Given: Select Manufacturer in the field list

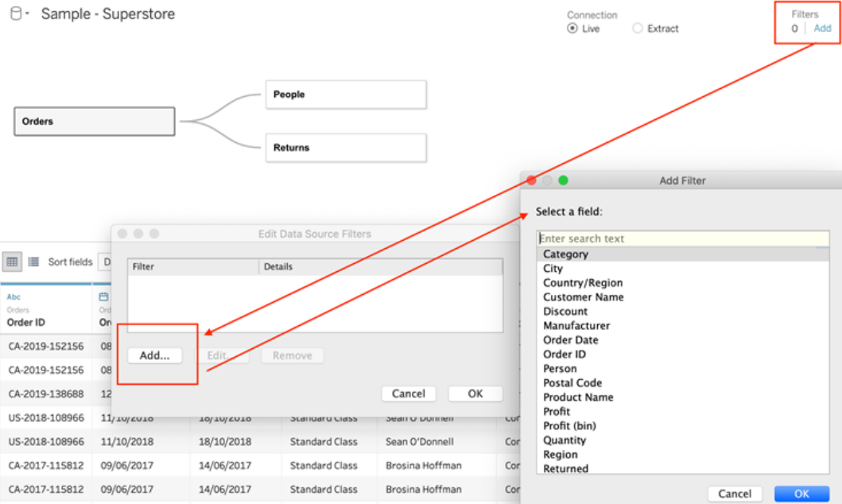Looking at the screenshot, I should pyautogui.click(x=683, y=326).
